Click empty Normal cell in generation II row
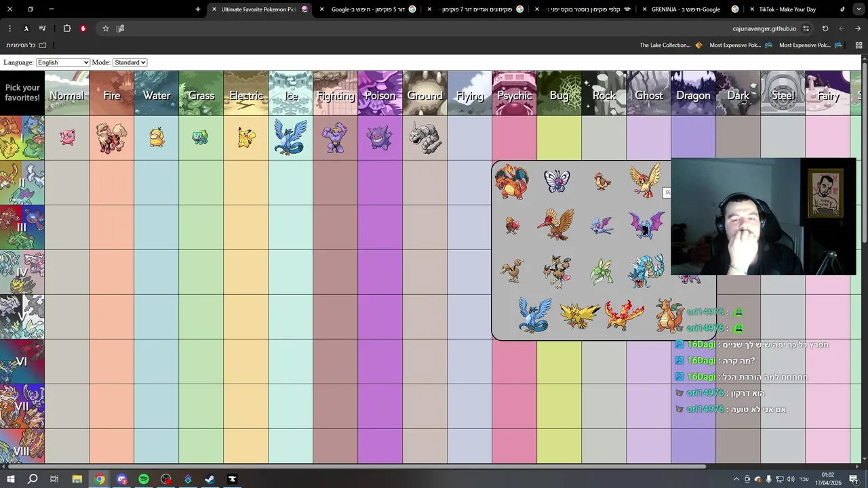 tap(67, 182)
